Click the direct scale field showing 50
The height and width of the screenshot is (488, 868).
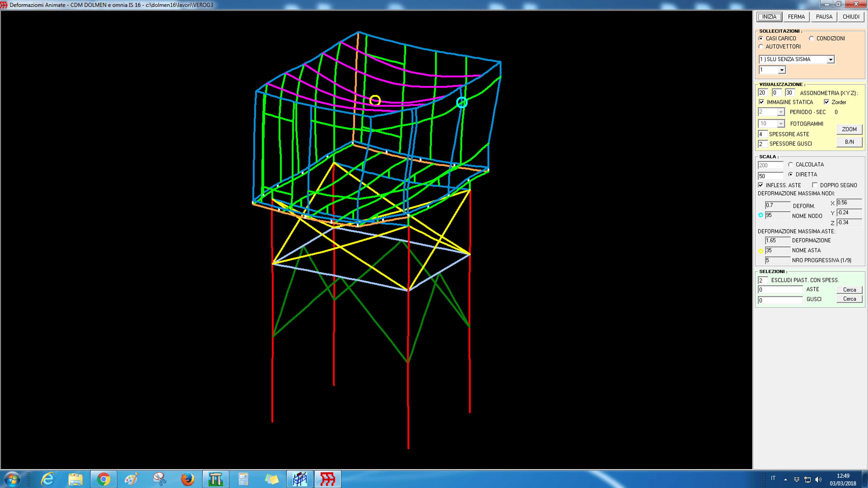[771, 176]
